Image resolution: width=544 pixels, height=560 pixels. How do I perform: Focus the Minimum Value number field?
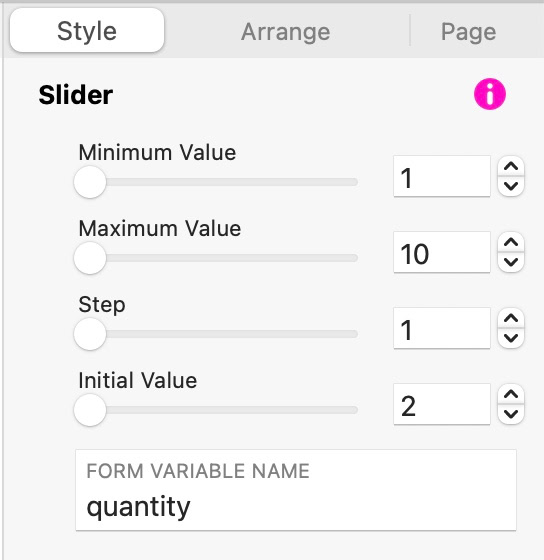click(x=442, y=176)
